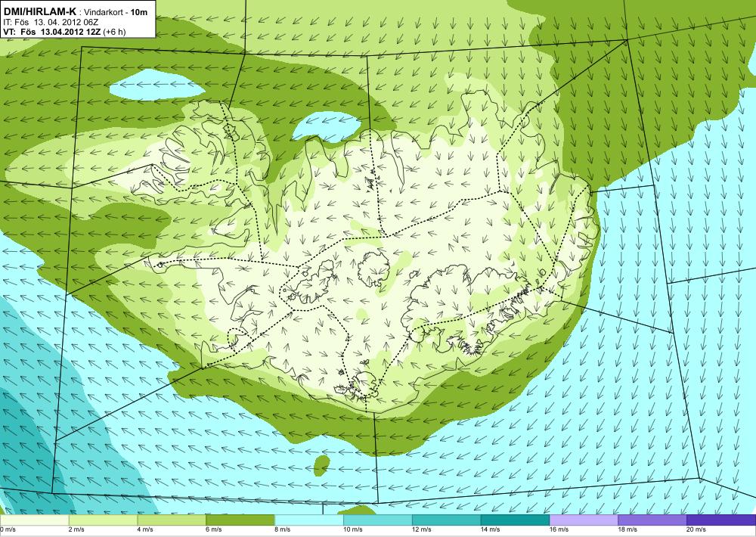The height and width of the screenshot is (537, 756).
Task: Click the "2 m/s" legend label
Action: click(x=77, y=529)
